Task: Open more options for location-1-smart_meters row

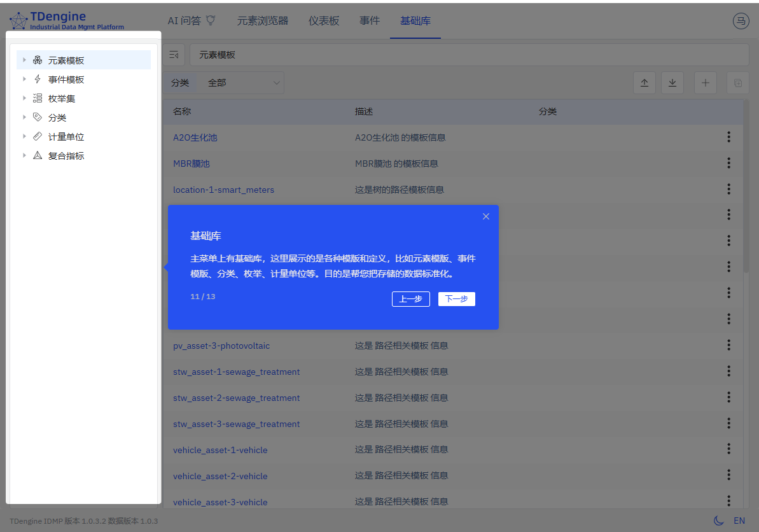Action: (728, 189)
